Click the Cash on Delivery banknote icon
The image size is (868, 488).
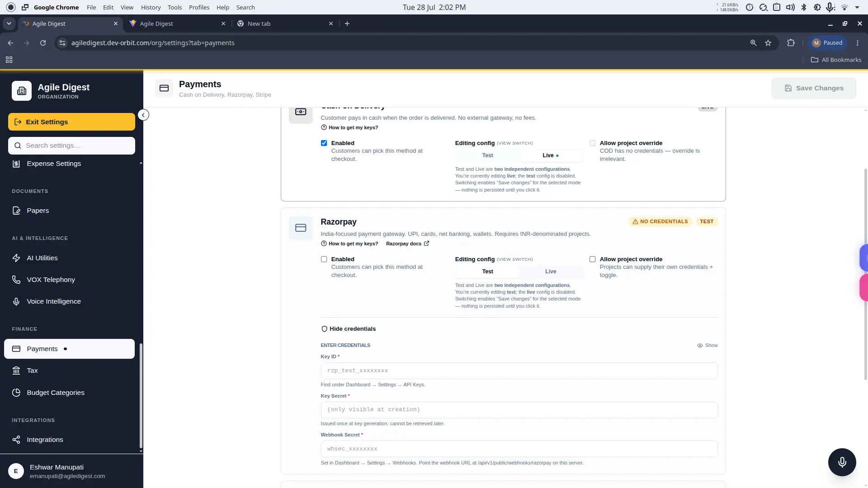[x=301, y=112]
